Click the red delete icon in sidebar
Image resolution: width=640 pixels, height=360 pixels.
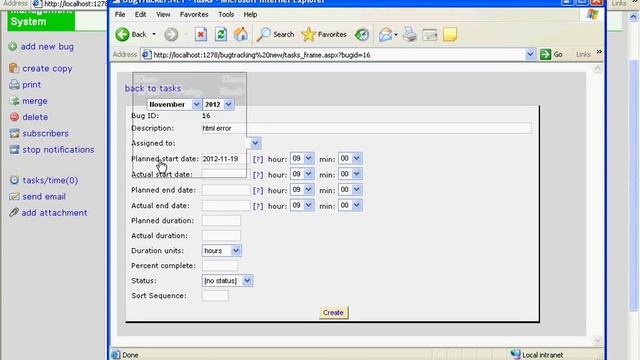(x=14, y=117)
